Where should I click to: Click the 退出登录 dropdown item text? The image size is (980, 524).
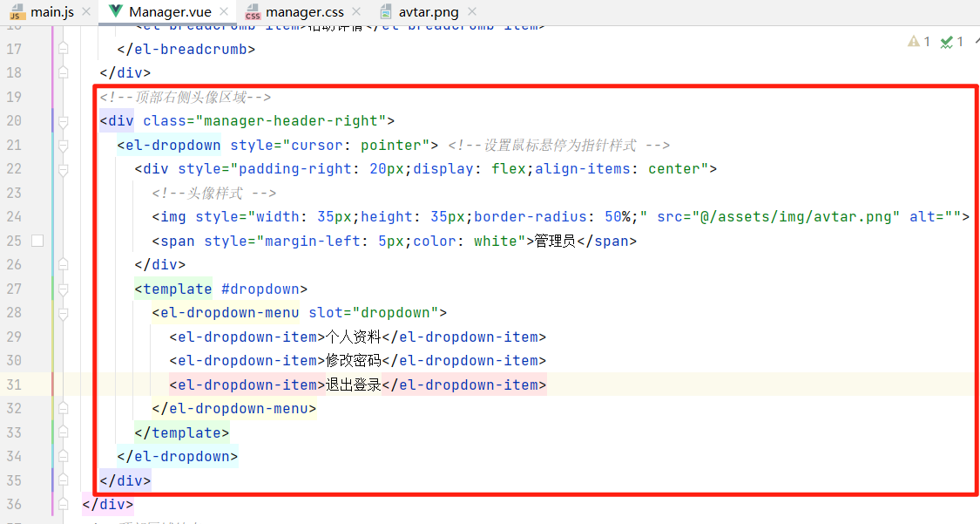click(x=353, y=384)
